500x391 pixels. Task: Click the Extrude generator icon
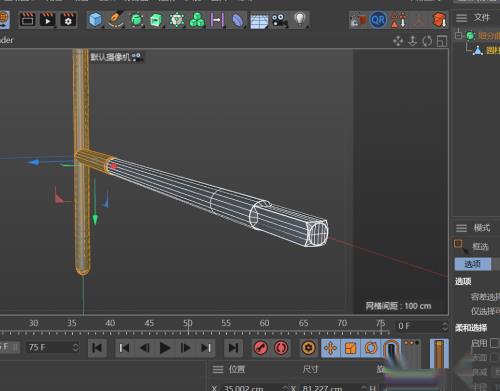pos(156,20)
